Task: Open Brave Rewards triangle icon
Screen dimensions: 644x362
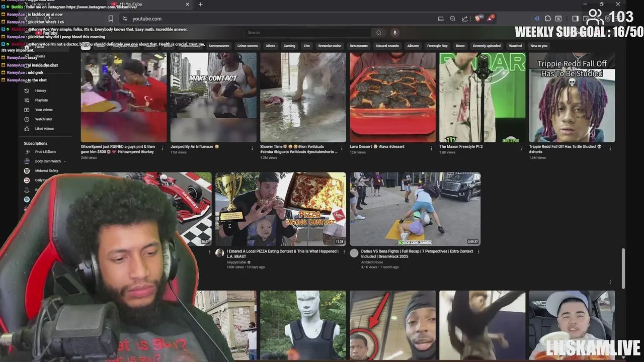Action: pos(490,19)
